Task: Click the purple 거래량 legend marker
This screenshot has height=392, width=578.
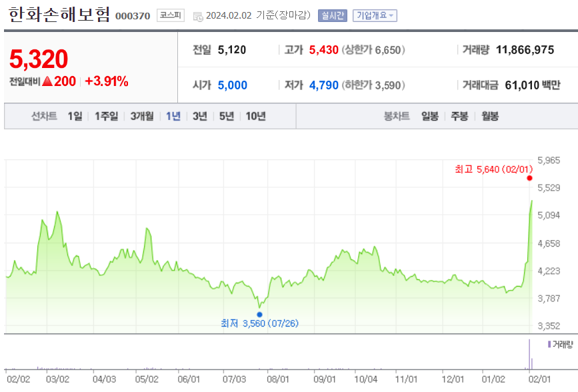Action: (x=549, y=345)
